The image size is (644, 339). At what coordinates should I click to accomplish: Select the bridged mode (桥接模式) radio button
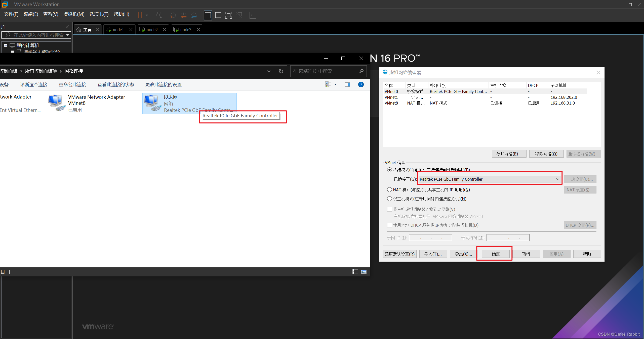[389, 170]
